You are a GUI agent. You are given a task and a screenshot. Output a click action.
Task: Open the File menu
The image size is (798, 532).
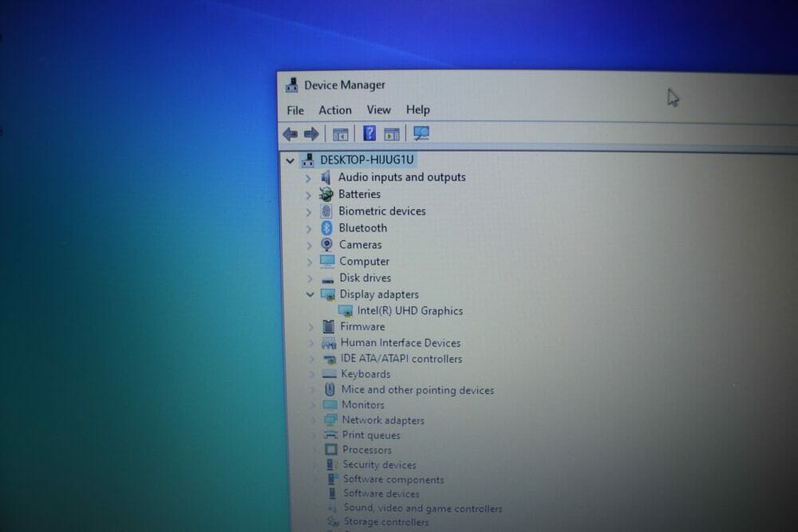pyautogui.click(x=295, y=110)
